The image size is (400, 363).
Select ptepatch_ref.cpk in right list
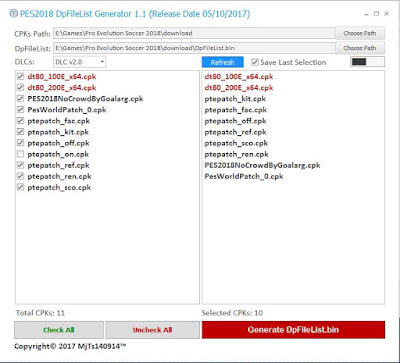coord(235,132)
